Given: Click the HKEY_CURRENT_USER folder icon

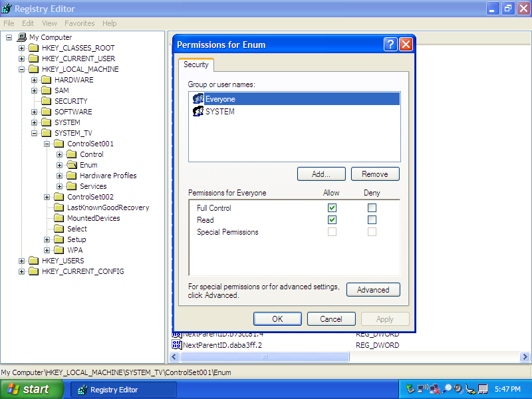Looking at the screenshot, I should tap(34, 59).
